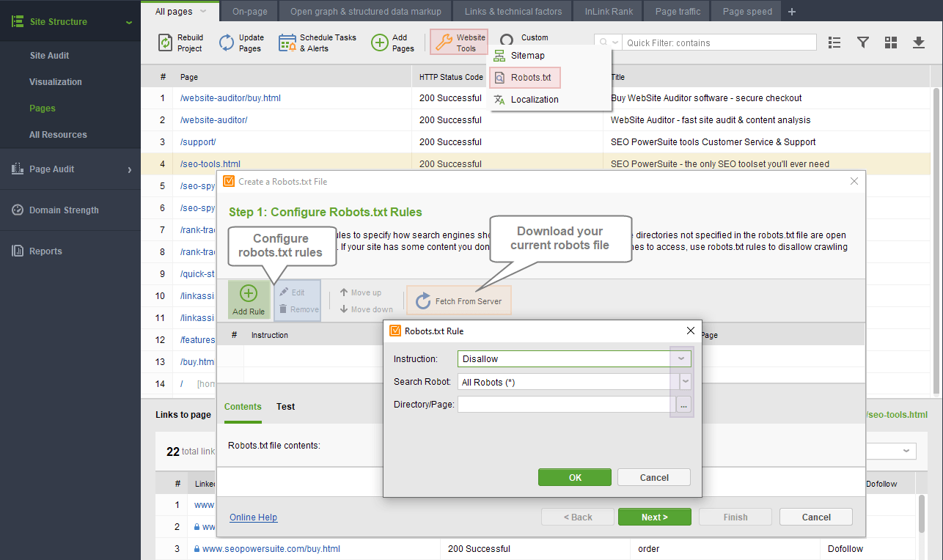Image resolution: width=943 pixels, height=560 pixels.
Task: Open /website-auditor/buy.html page link
Action: 230,98
